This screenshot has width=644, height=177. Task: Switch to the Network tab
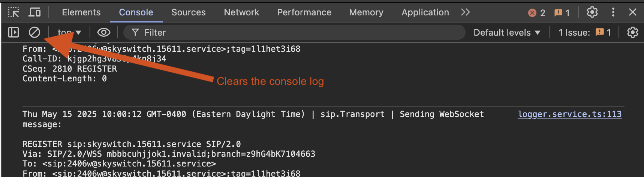point(241,12)
